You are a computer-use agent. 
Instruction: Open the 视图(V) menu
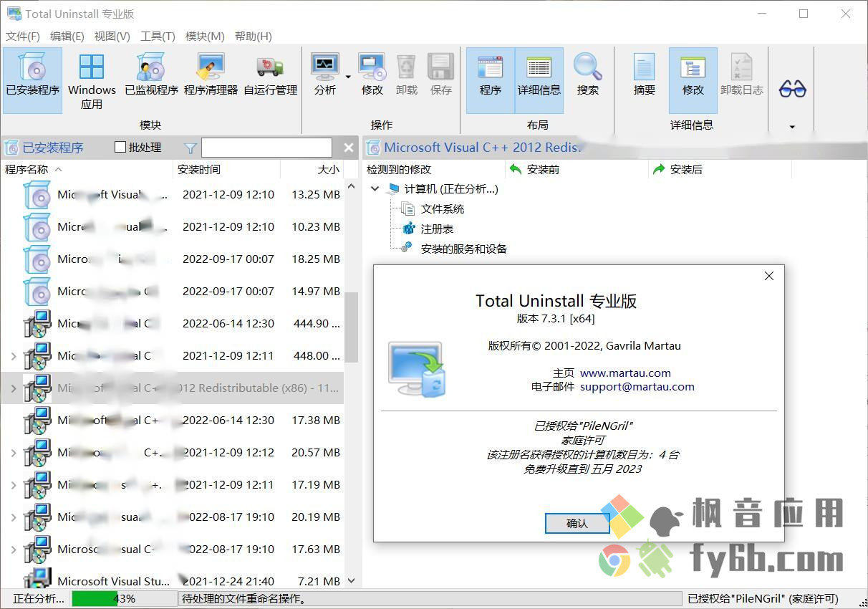[112, 36]
